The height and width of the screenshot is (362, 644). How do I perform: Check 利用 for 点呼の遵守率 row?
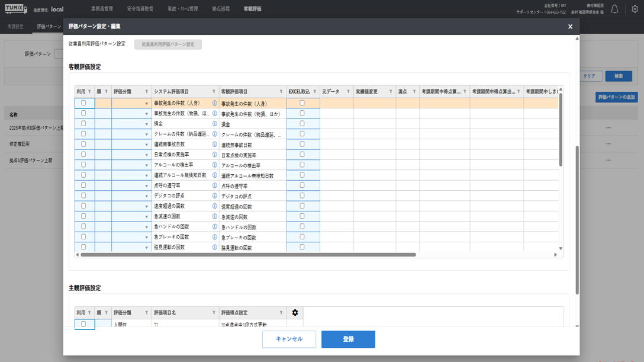(83, 185)
